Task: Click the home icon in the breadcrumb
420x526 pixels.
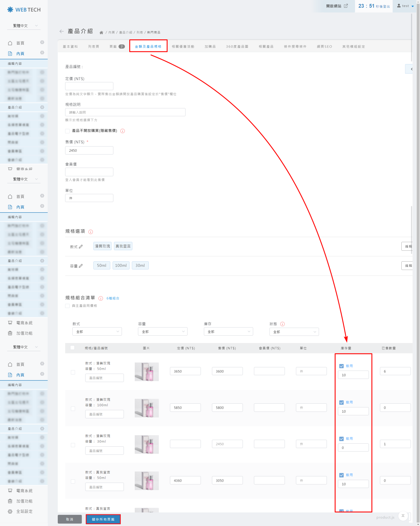Action: [x=101, y=32]
